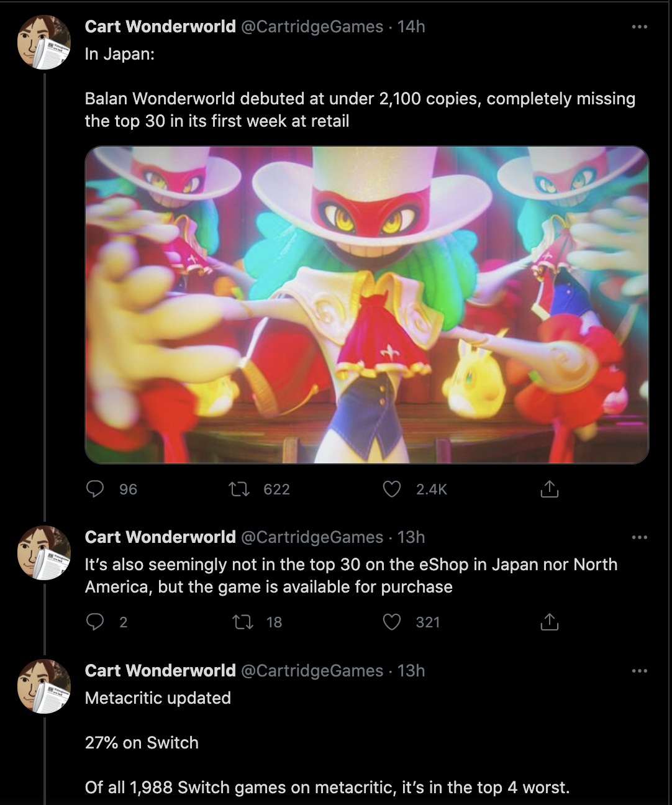
Task: Click the 13h timestamp on eShop tweet
Action: pyautogui.click(x=411, y=537)
